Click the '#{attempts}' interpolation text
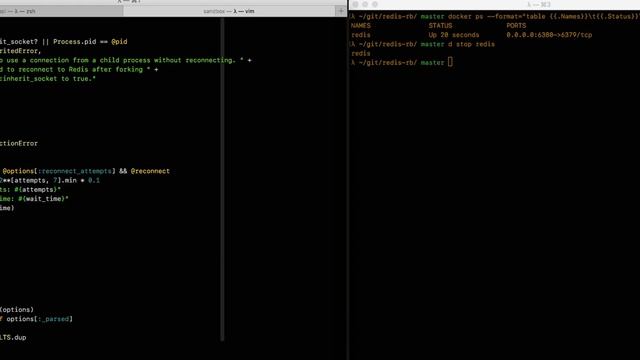 point(38,189)
